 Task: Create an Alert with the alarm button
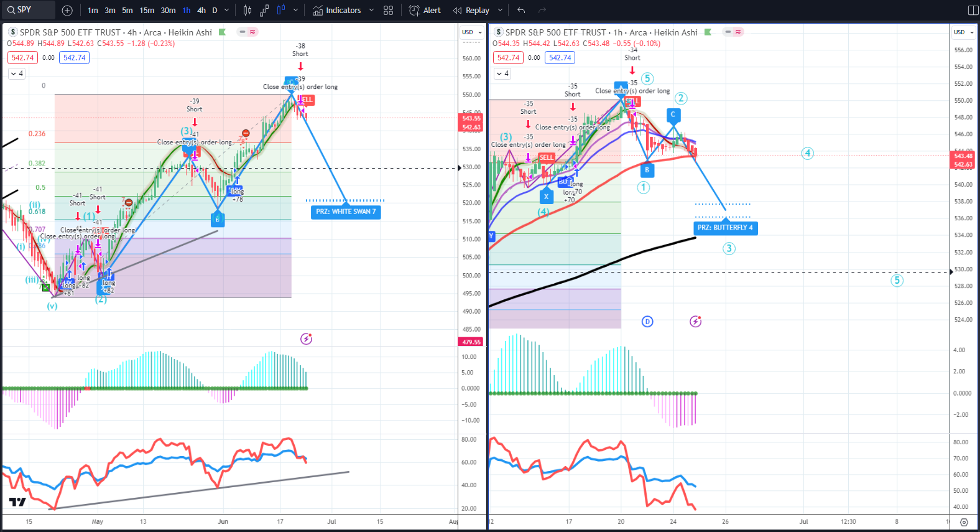(425, 10)
